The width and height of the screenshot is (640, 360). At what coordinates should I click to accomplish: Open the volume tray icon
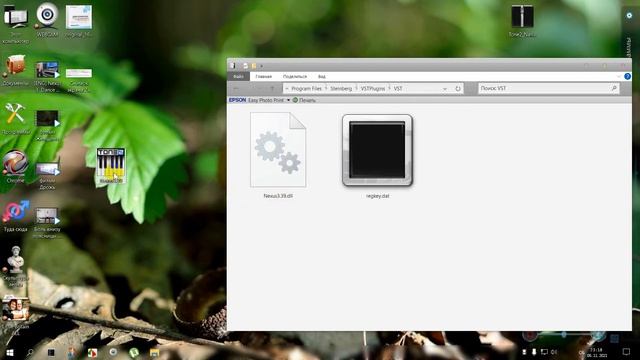[x=554, y=352]
